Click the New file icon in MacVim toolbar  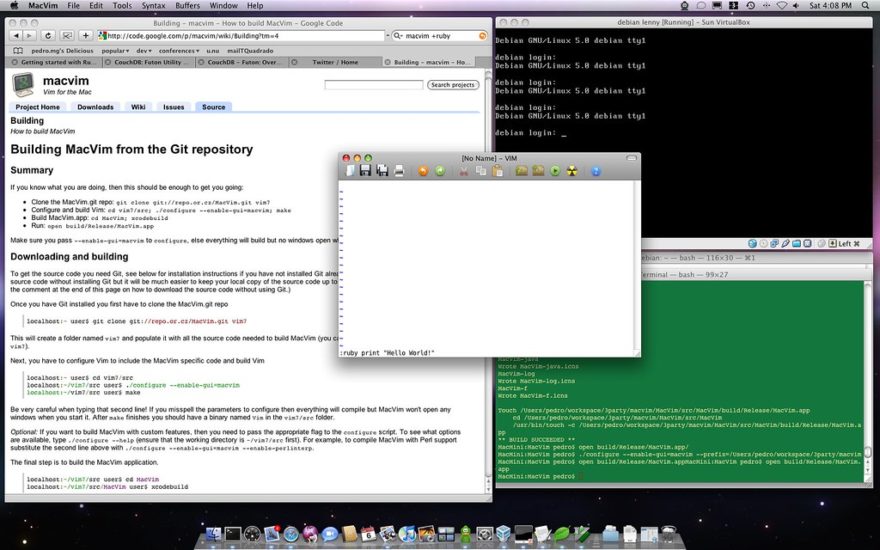(350, 171)
